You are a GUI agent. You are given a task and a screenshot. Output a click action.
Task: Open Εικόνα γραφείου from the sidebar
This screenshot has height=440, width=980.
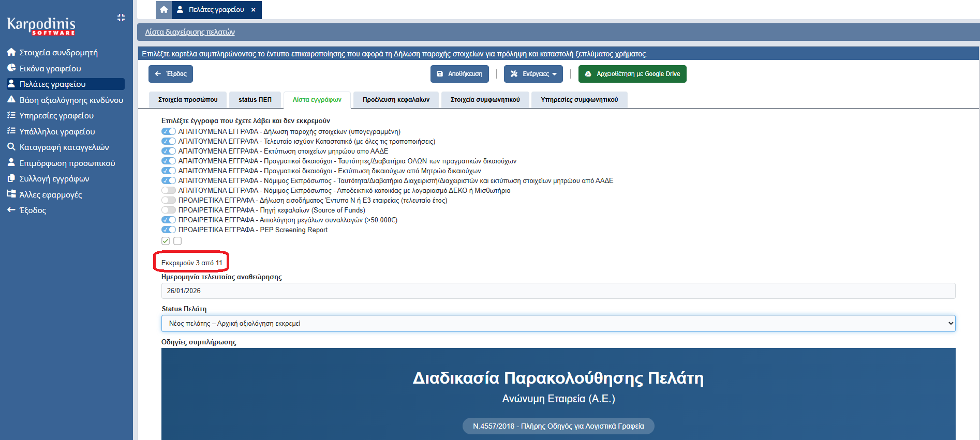point(50,68)
